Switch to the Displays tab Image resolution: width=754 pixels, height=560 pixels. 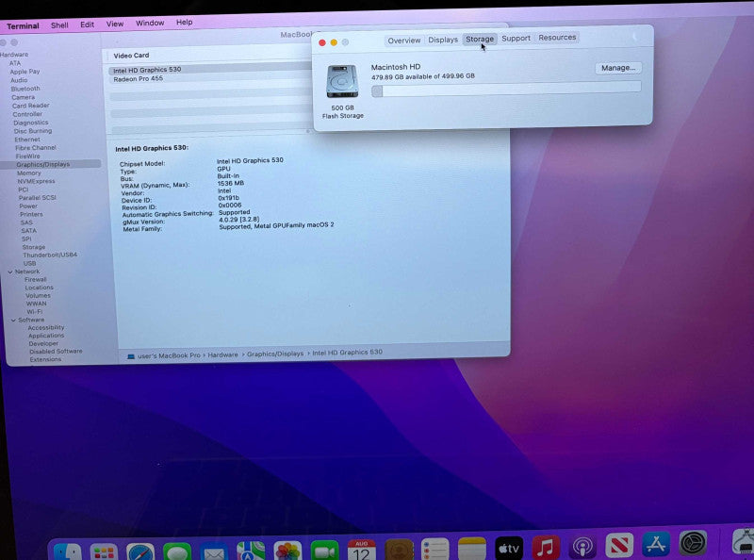[443, 40]
